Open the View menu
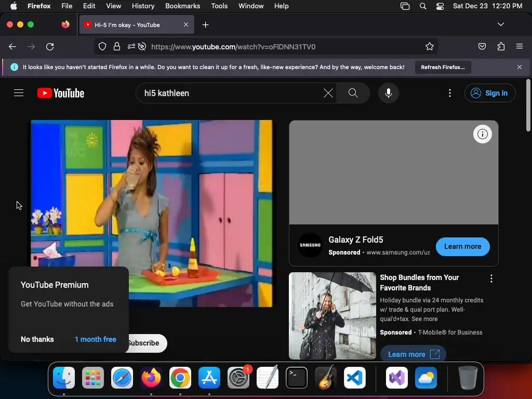This screenshot has height=399, width=532. [113, 6]
